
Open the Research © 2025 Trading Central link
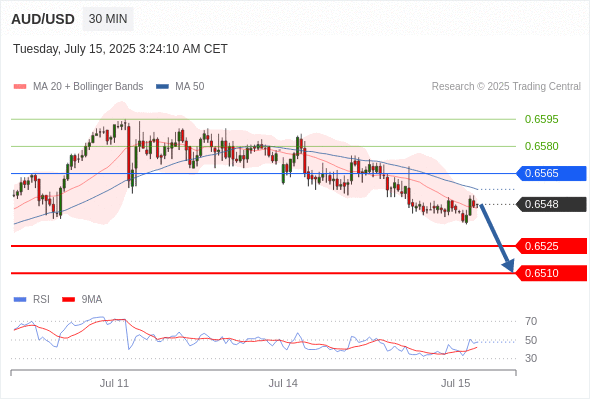(506, 87)
